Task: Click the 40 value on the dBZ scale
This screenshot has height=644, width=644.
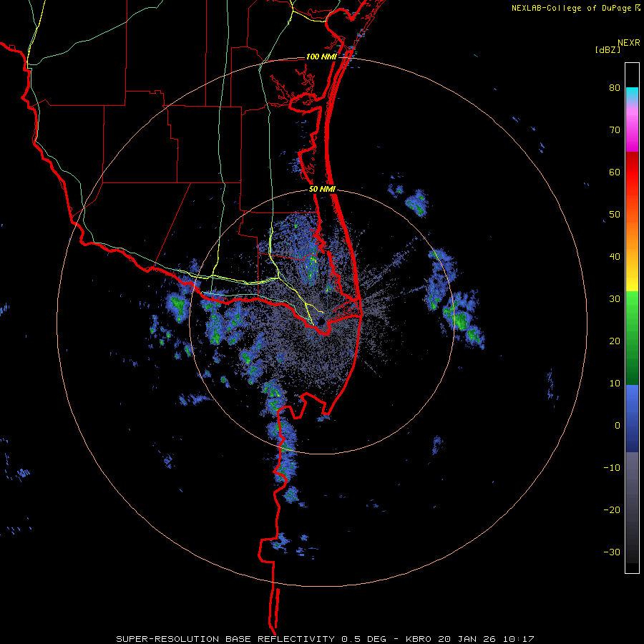Action: pos(615,257)
